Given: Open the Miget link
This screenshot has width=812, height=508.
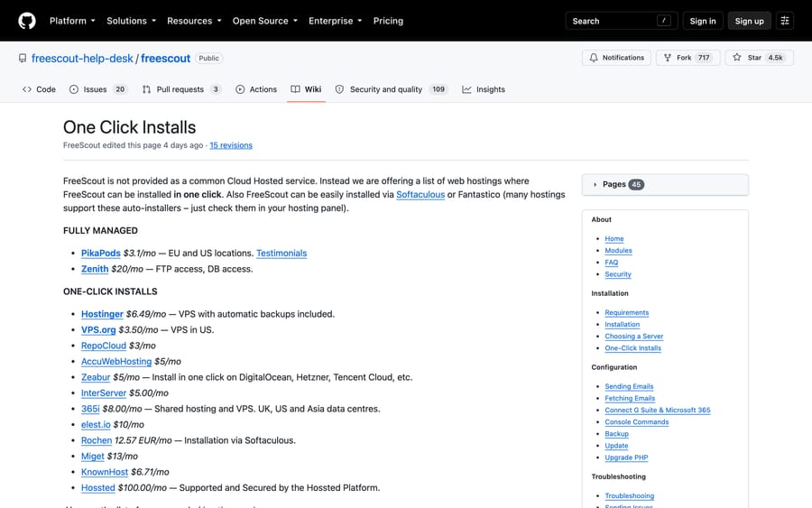Looking at the screenshot, I should tap(93, 457).
